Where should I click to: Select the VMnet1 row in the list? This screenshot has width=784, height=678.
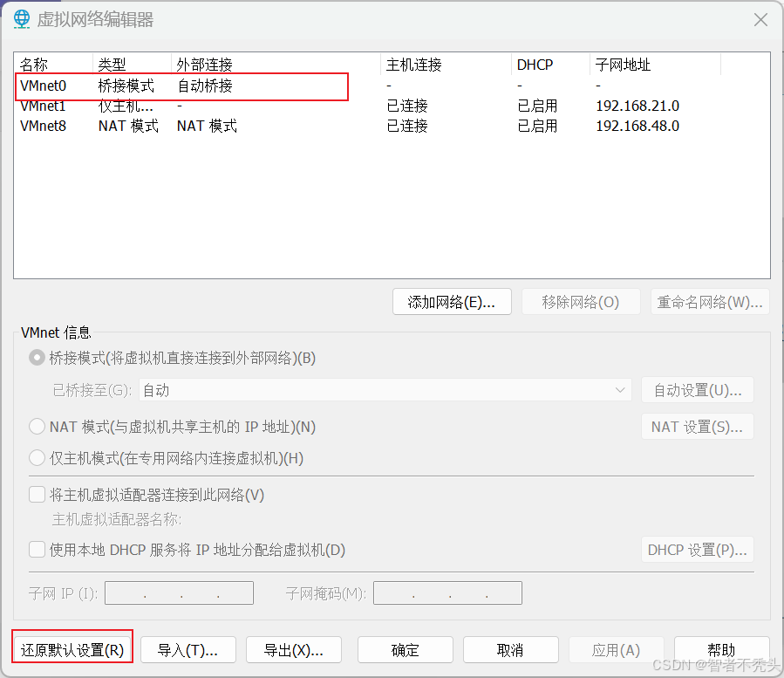[392, 106]
